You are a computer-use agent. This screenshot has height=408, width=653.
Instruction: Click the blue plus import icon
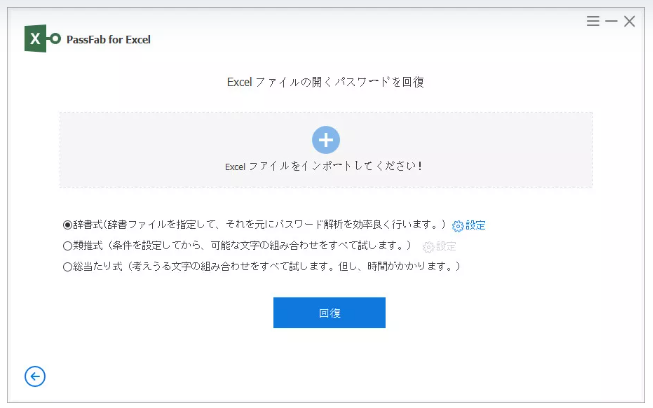(x=326, y=140)
